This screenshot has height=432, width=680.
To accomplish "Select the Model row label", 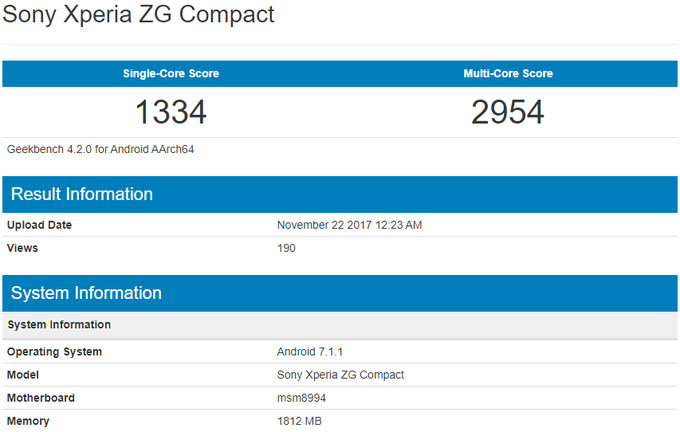I will [24, 375].
